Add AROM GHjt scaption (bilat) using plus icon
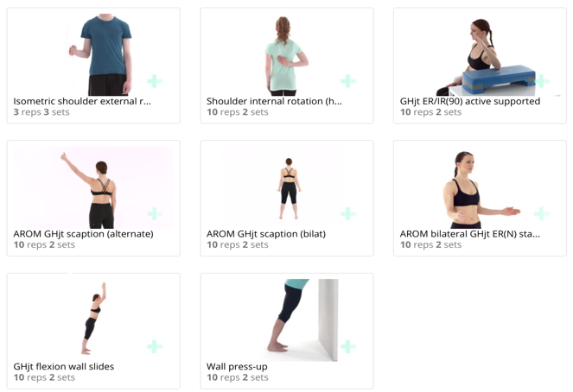This screenshot has width=573, height=392. (x=348, y=213)
